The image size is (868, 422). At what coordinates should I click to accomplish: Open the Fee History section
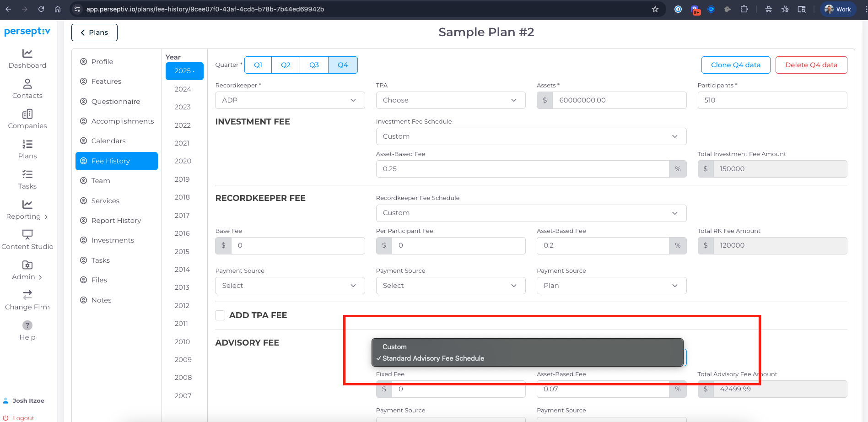tap(117, 161)
